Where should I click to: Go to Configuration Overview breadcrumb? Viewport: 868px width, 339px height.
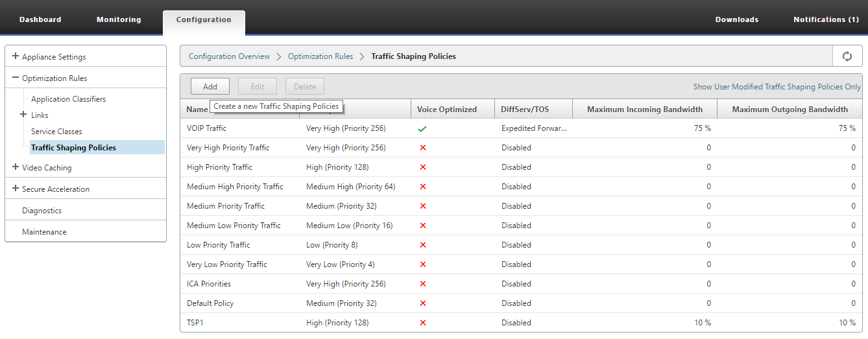(x=229, y=56)
